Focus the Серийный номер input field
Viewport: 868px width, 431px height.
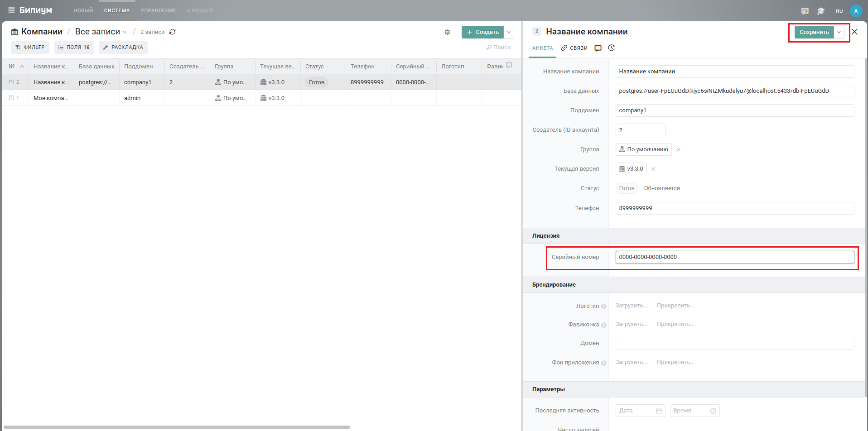click(734, 257)
